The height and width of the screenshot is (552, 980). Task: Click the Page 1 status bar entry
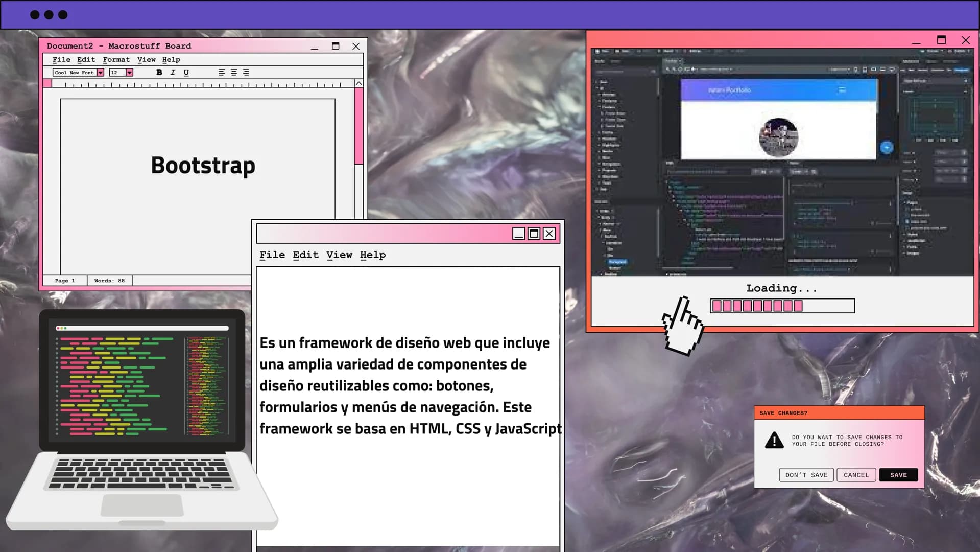tap(65, 280)
